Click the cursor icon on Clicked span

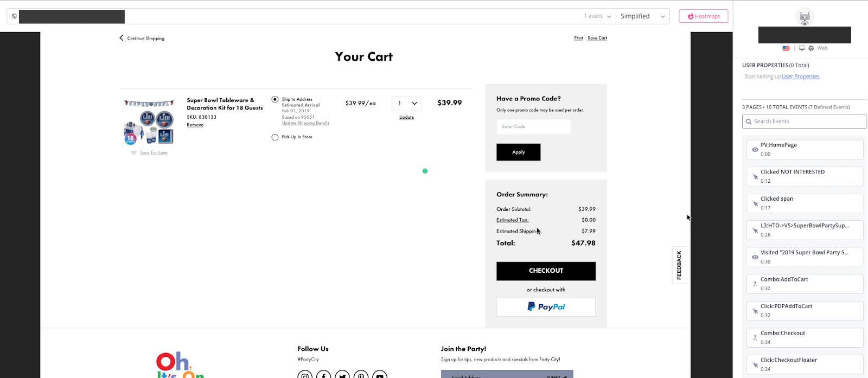755,204
